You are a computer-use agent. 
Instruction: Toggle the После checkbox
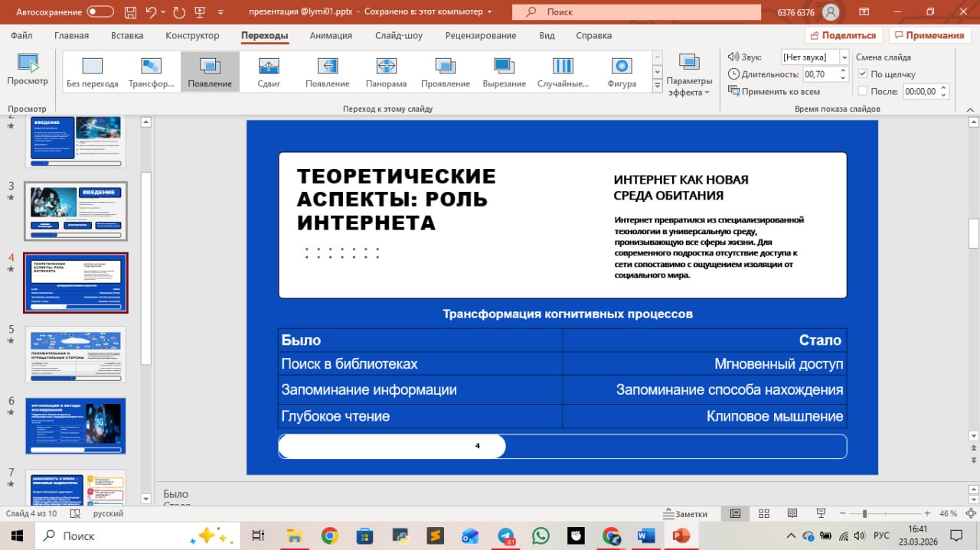(x=863, y=91)
